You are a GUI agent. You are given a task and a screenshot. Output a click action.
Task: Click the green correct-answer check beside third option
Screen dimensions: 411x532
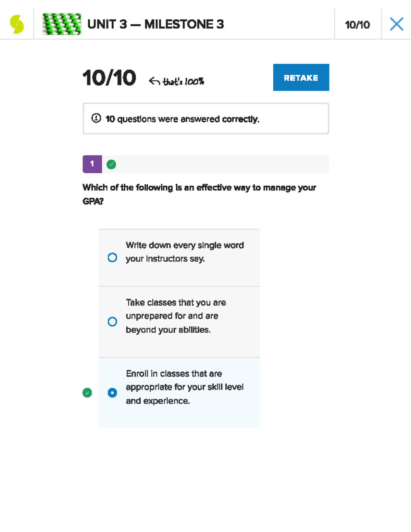pos(87,393)
